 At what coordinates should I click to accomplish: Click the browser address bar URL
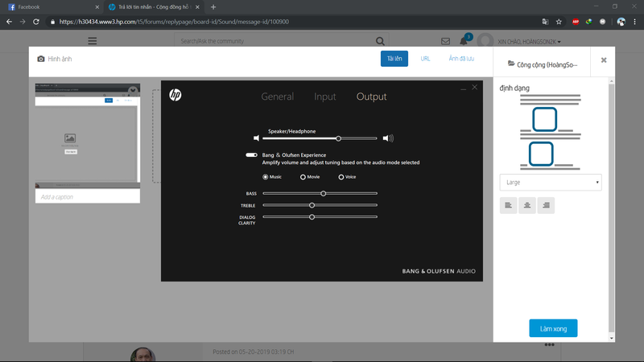click(x=174, y=22)
